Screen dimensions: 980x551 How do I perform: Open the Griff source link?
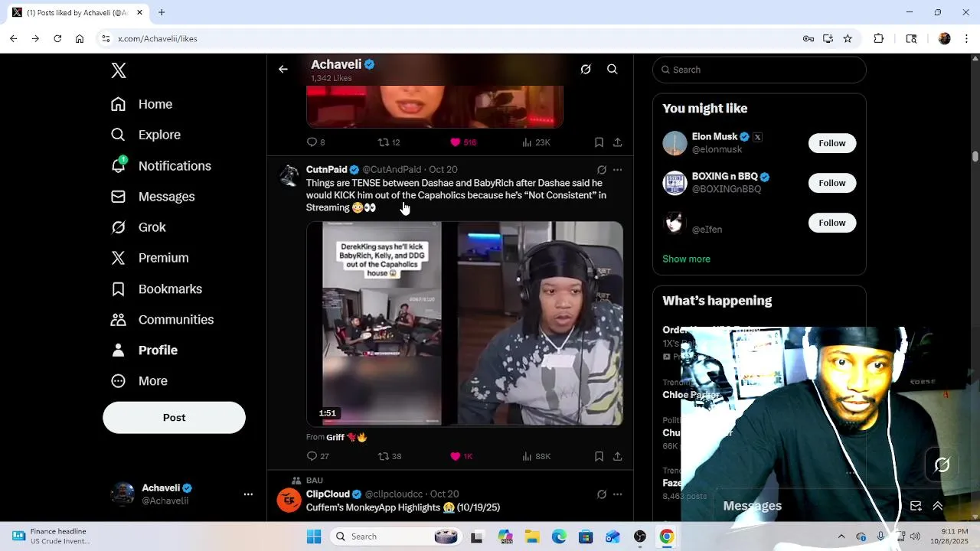click(347, 437)
